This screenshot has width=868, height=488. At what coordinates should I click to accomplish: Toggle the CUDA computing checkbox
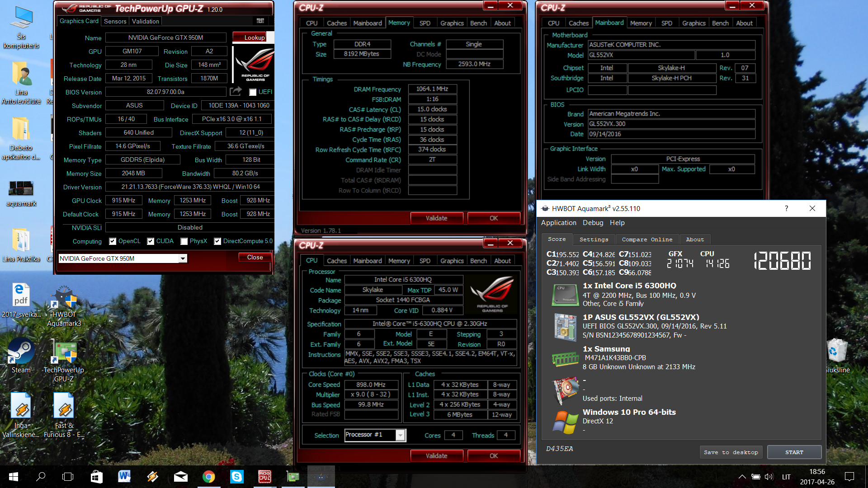click(151, 241)
